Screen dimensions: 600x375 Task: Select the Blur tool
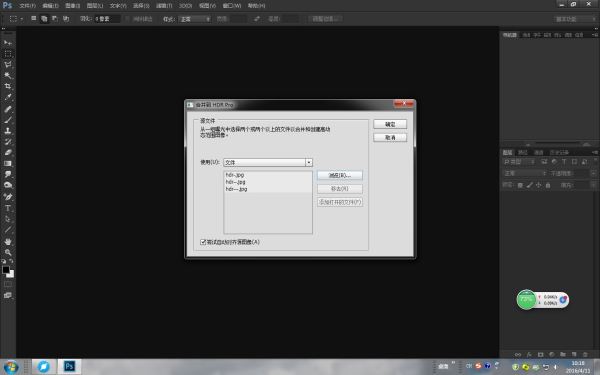(8, 174)
